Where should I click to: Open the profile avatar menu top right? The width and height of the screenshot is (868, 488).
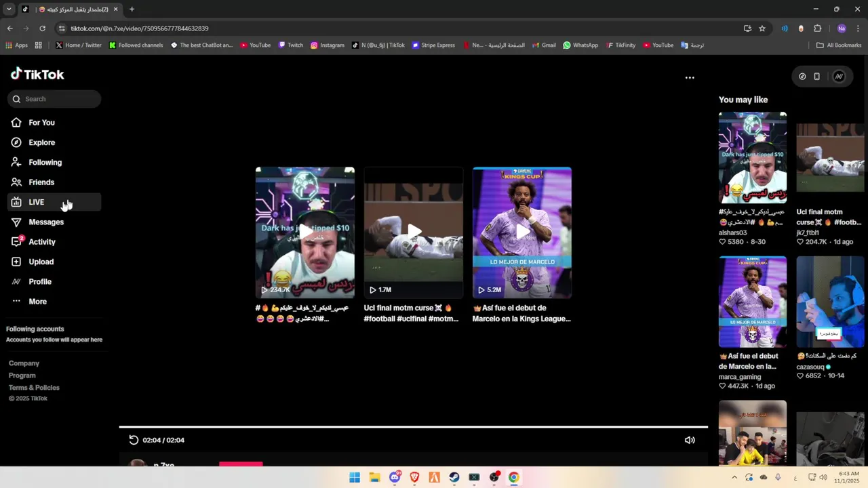point(839,77)
